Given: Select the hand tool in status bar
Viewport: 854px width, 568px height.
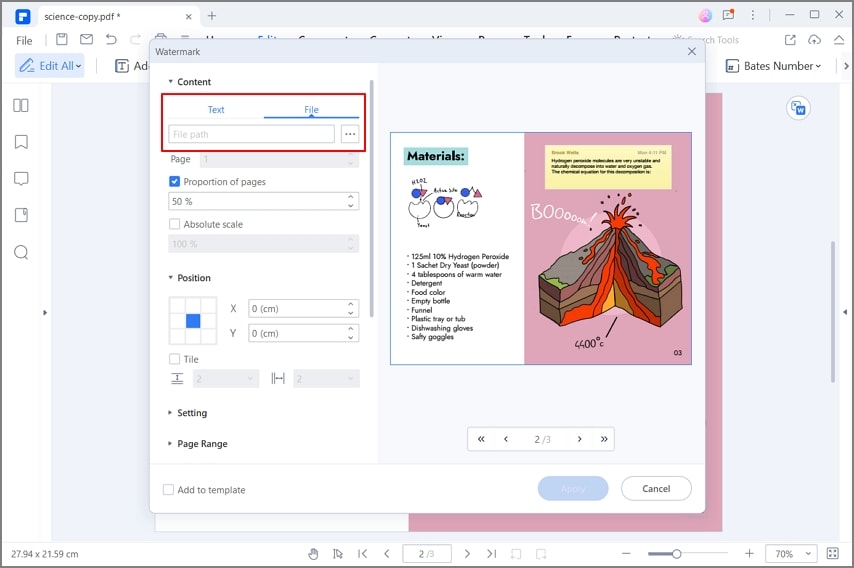Looking at the screenshot, I should [313, 553].
